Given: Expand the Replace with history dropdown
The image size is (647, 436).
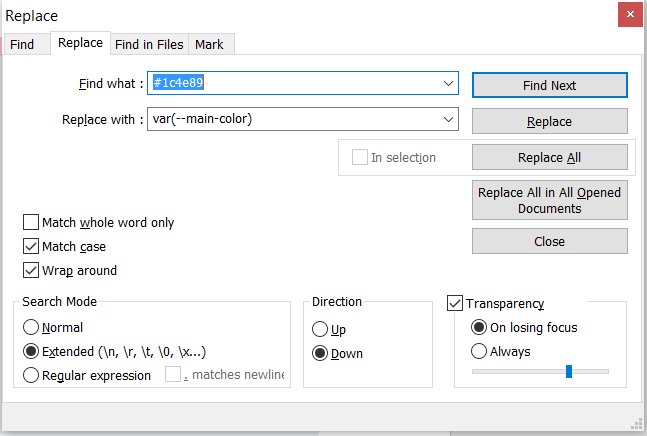Looking at the screenshot, I should [449, 119].
